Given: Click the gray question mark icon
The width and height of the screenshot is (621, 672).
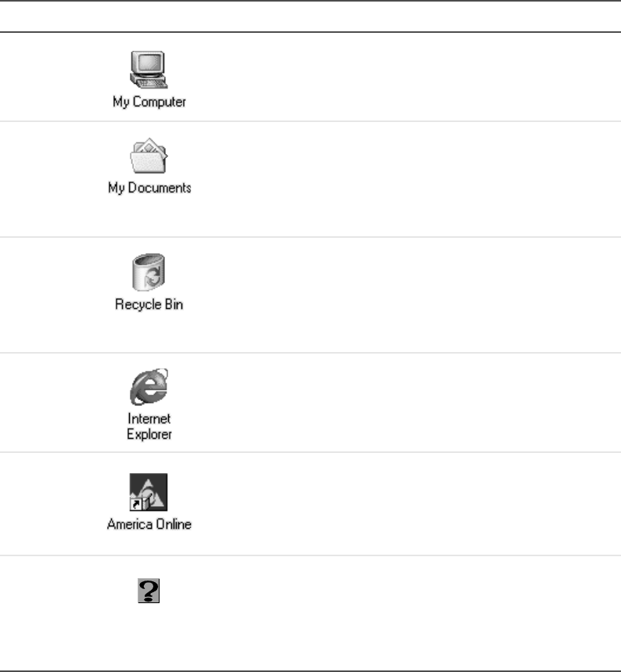Looking at the screenshot, I should (x=149, y=591).
